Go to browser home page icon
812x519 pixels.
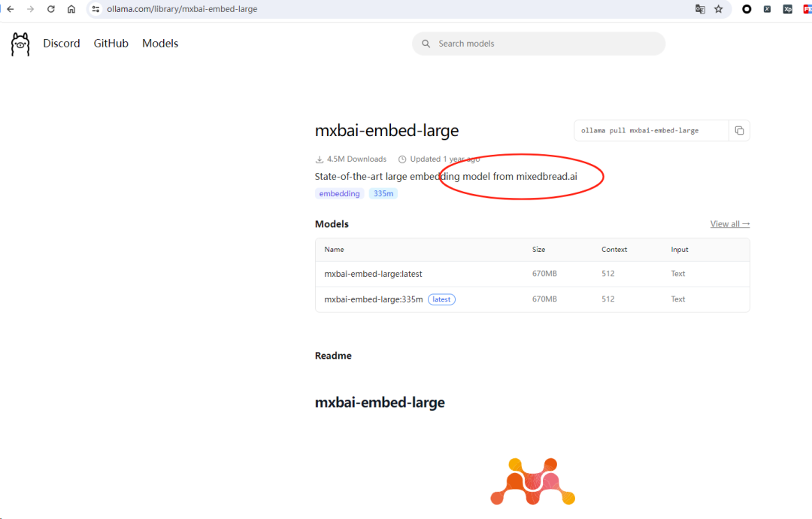(71, 9)
